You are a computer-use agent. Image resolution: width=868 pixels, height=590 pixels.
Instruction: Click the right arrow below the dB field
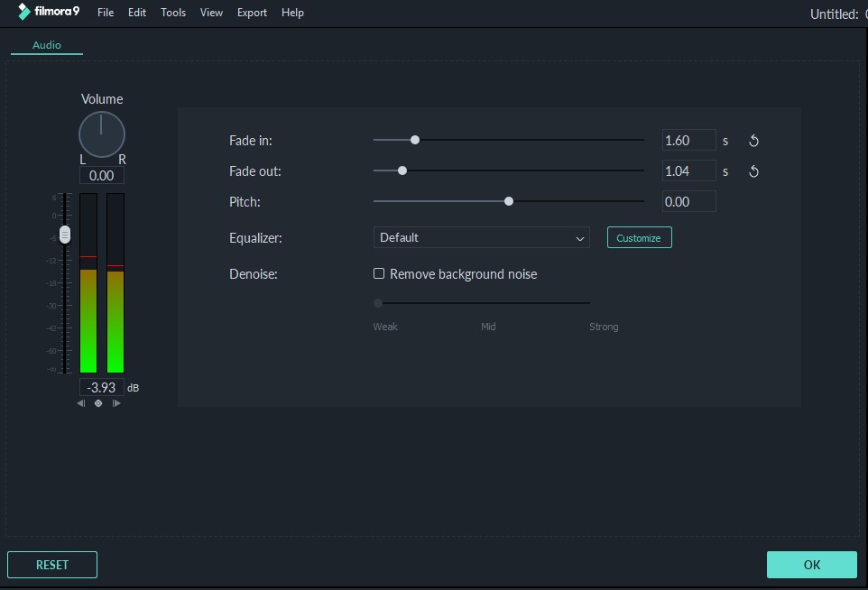click(116, 403)
